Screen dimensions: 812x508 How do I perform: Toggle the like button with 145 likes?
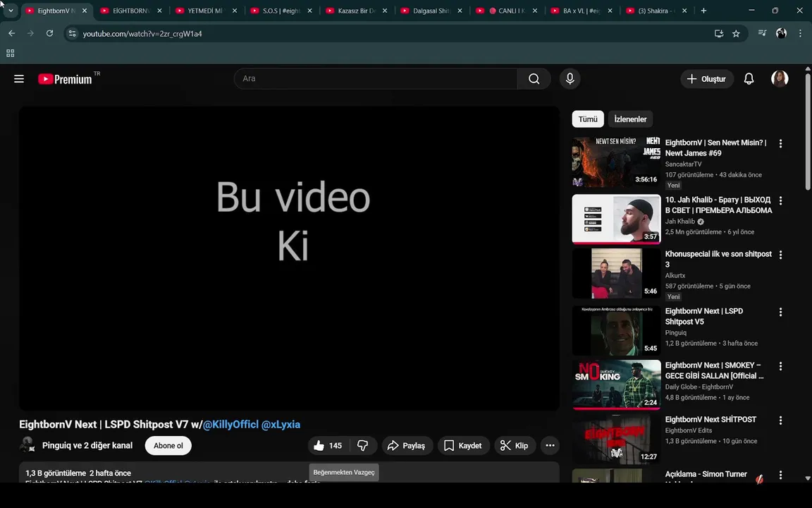pyautogui.click(x=328, y=446)
